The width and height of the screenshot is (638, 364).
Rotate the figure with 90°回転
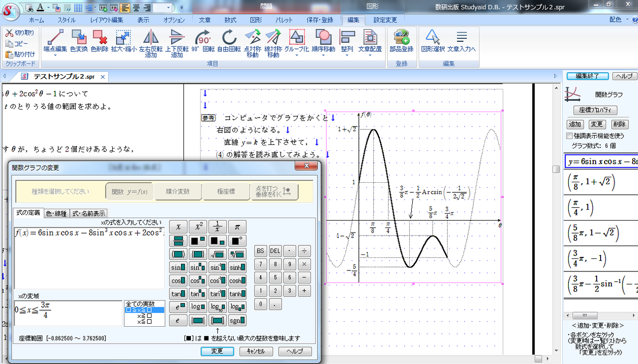[204, 40]
